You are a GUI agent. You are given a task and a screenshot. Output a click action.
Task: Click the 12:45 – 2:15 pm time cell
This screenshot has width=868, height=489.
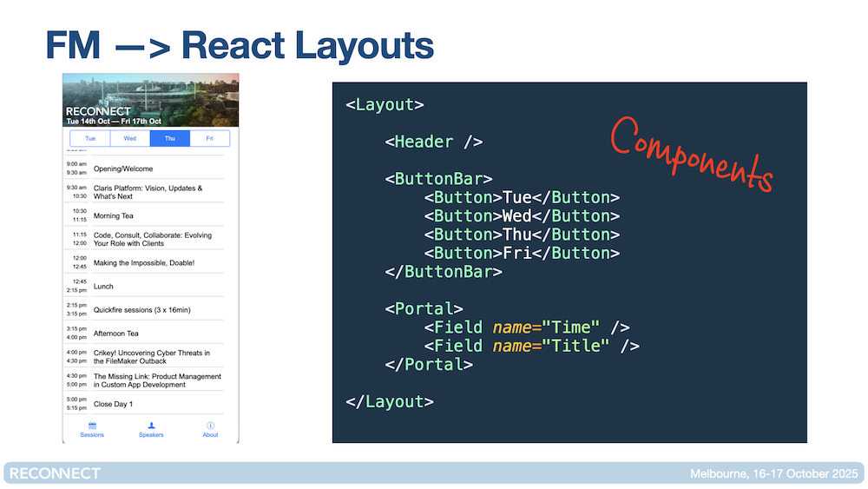[x=77, y=287]
